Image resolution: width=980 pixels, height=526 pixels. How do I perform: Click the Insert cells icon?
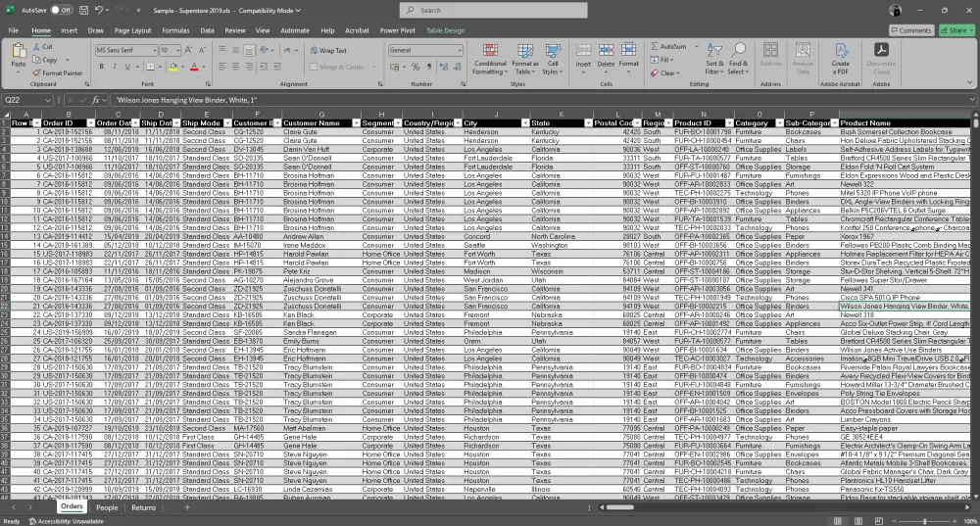coord(583,51)
